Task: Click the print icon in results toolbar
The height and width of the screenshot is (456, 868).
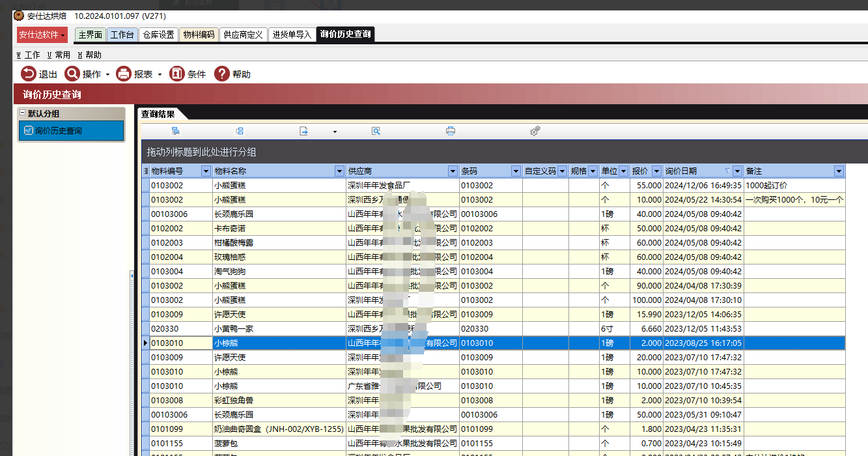Action: (450, 131)
